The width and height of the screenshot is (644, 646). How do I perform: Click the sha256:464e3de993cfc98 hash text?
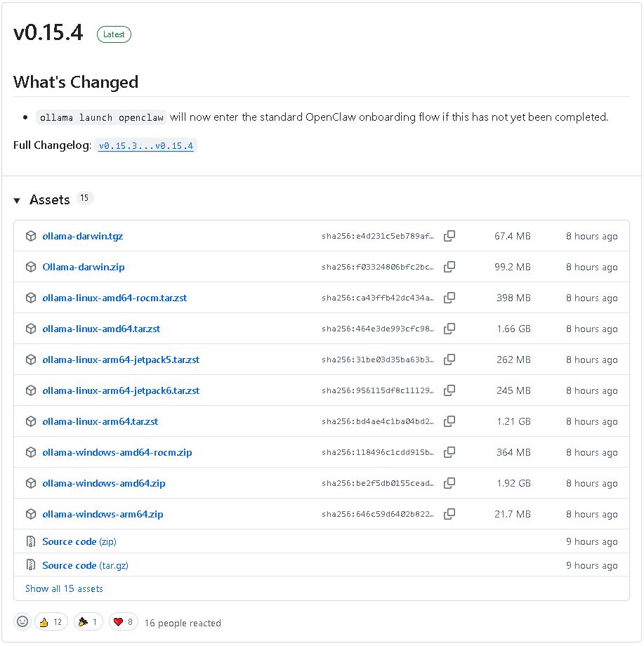click(x=377, y=329)
